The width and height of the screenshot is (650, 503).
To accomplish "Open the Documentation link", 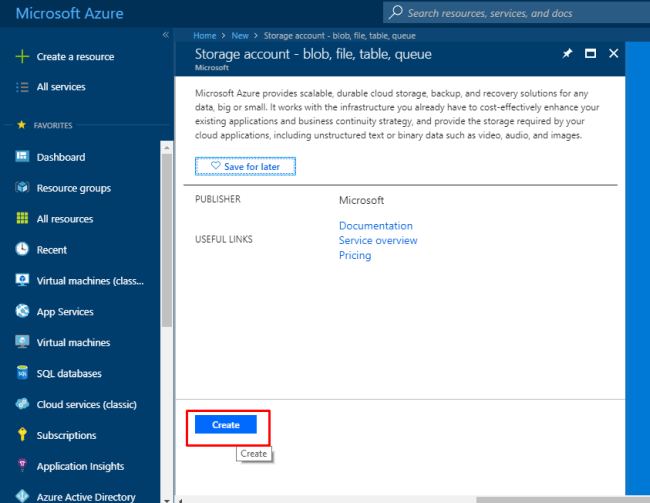I will (376, 226).
